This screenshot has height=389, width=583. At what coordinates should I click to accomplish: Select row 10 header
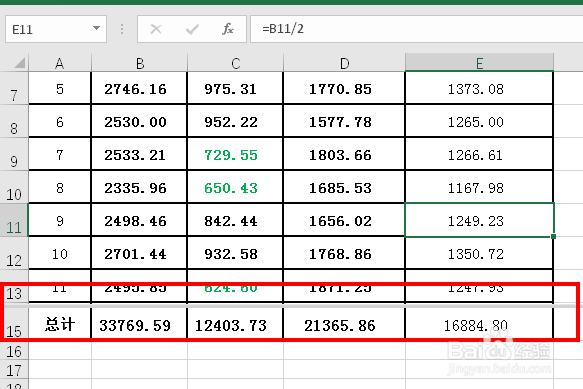pos(14,187)
